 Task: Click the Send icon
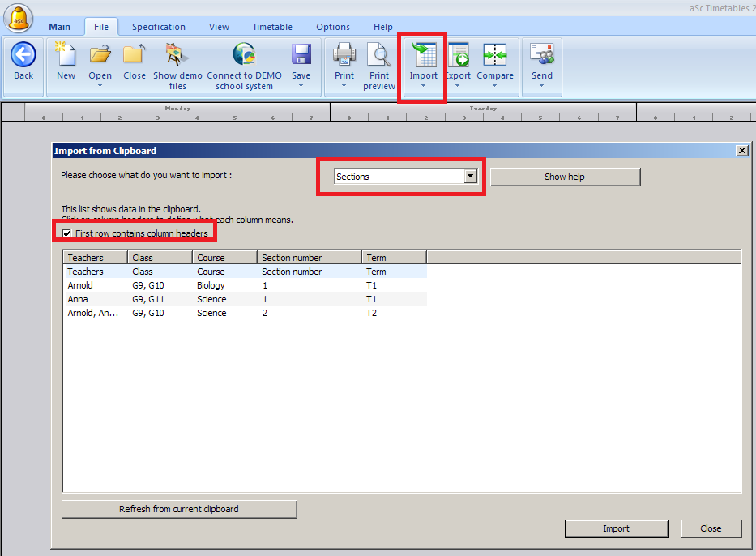[x=542, y=55]
